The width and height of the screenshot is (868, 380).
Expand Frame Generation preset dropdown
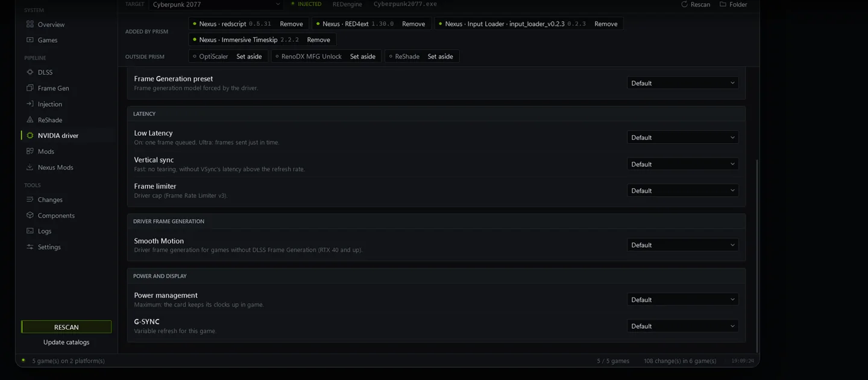tap(682, 83)
